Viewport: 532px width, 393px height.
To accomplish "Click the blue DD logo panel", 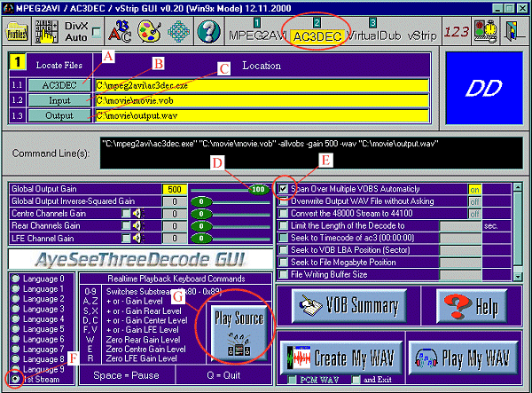I will tap(484, 88).
